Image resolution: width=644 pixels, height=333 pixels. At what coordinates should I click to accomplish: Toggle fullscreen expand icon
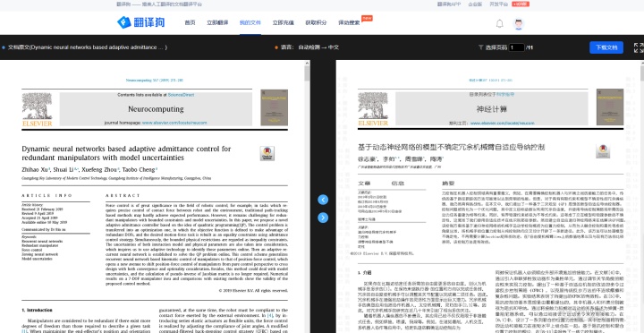point(638,47)
